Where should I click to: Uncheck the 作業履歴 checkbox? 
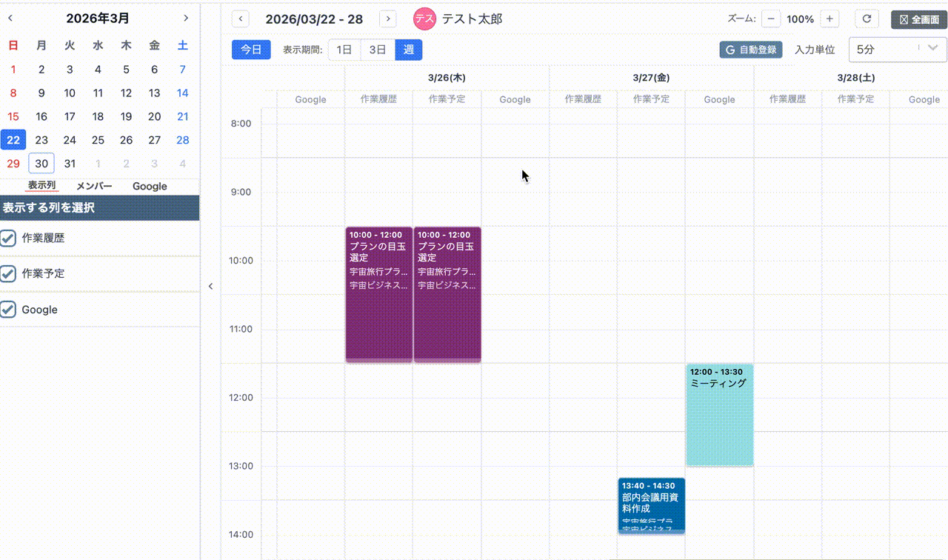coord(9,238)
